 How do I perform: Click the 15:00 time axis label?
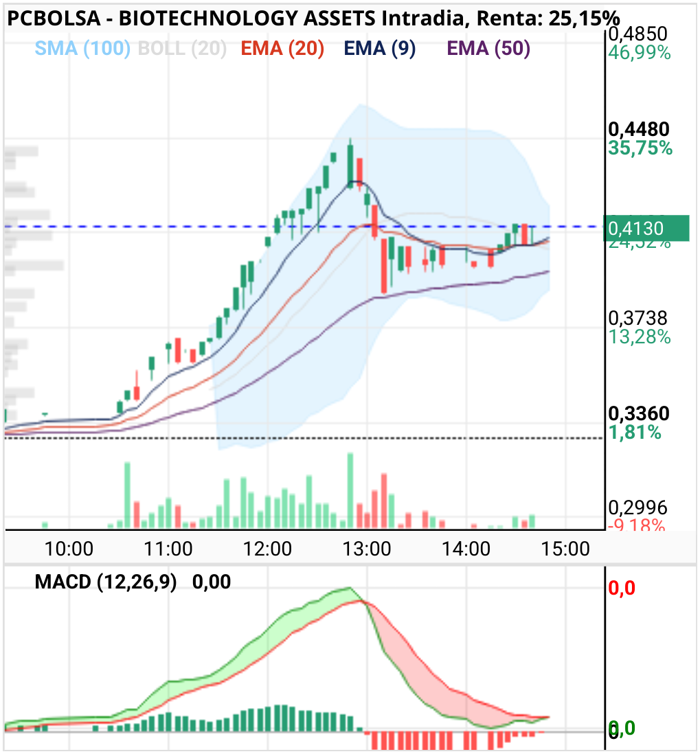pyautogui.click(x=565, y=549)
